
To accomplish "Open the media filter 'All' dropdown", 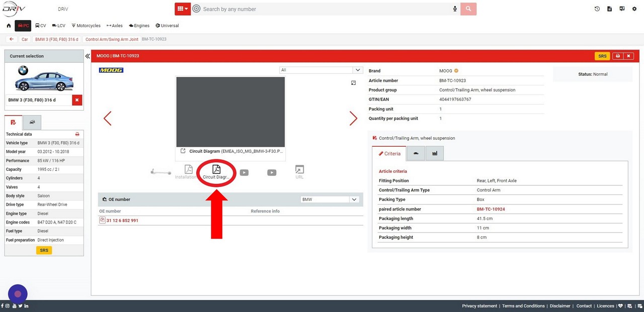I will (x=320, y=70).
